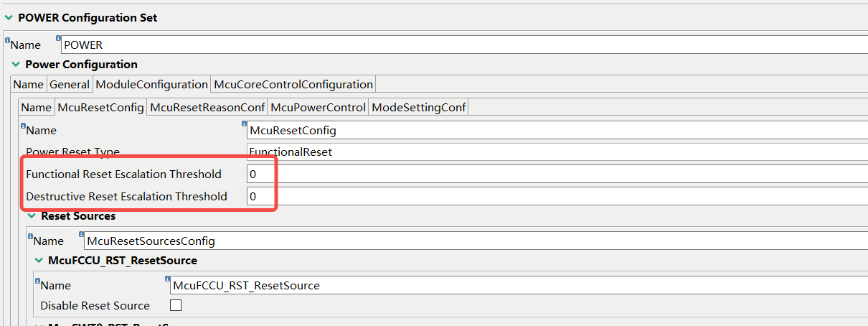The width and height of the screenshot is (868, 326).
Task: Click the info icon beside the POWER name label
Action: click(7, 41)
